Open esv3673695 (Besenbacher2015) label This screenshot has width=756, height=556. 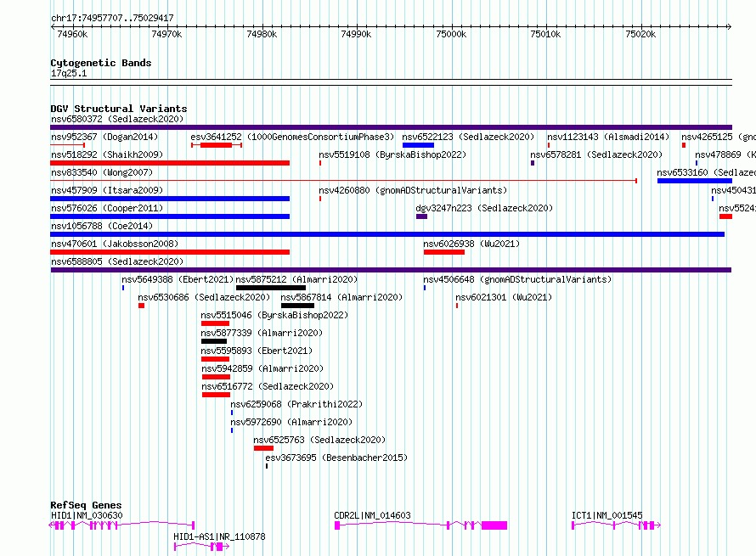336,458
